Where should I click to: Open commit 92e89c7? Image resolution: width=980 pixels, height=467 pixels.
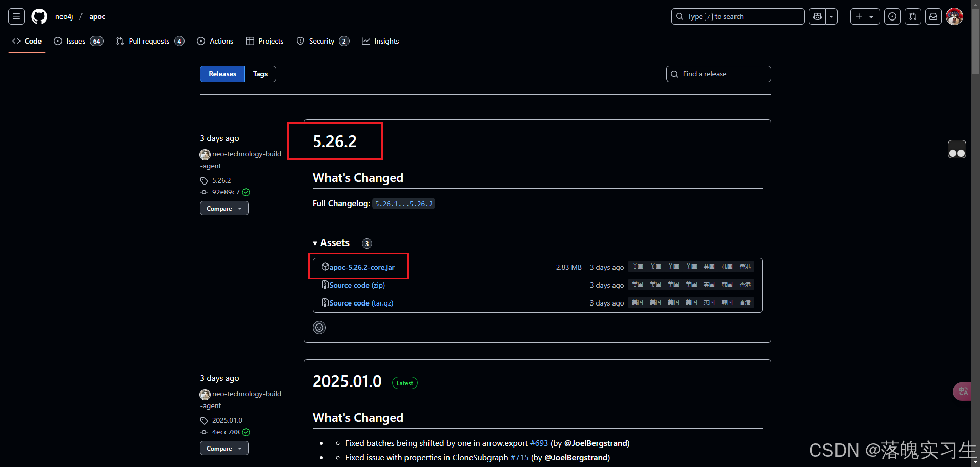tap(226, 192)
